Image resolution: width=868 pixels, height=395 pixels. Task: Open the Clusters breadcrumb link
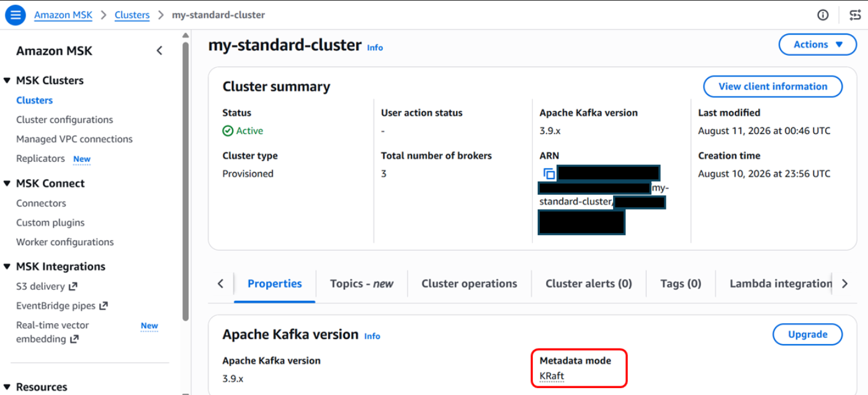(x=132, y=15)
